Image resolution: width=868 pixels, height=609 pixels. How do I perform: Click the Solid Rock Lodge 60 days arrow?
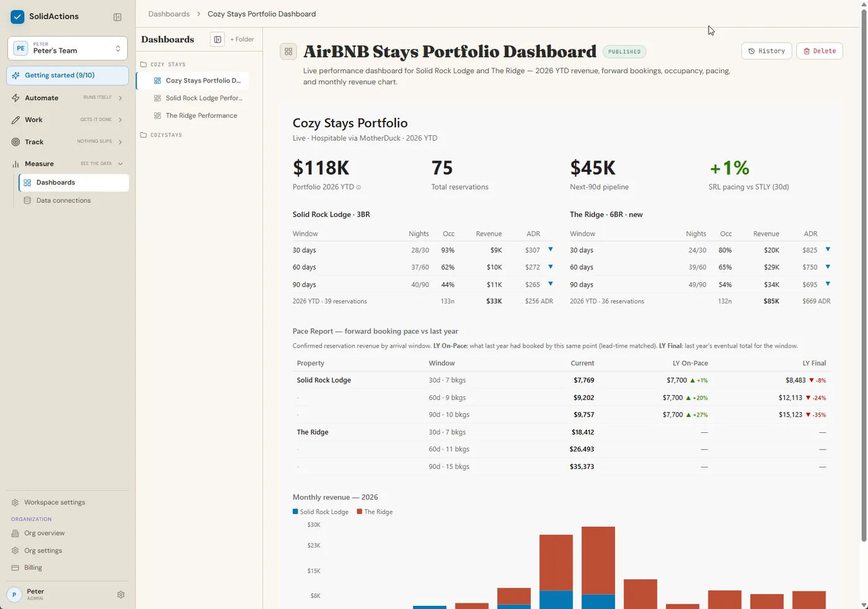[x=551, y=267]
